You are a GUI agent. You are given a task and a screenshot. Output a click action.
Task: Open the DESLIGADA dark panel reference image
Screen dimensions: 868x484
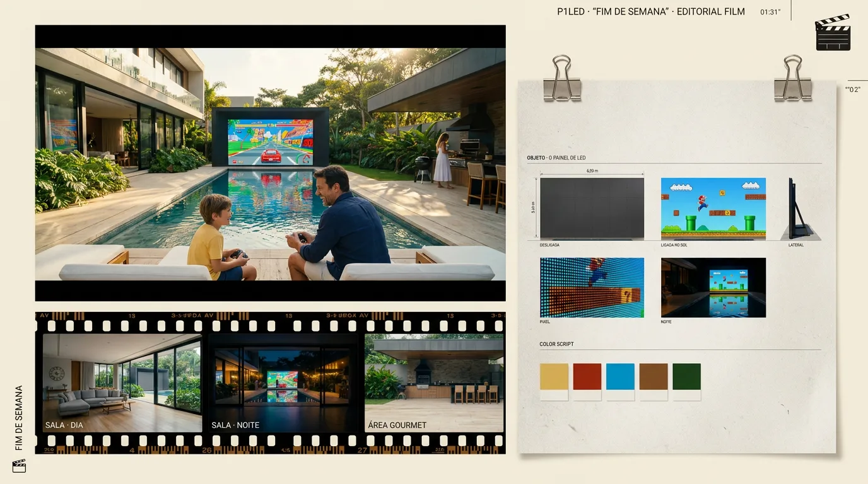(x=592, y=209)
